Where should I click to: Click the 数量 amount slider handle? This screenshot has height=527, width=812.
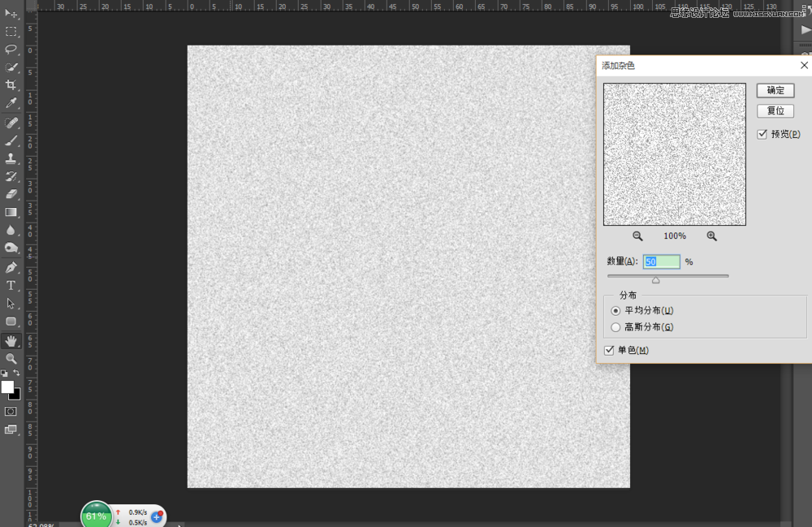[655, 280]
